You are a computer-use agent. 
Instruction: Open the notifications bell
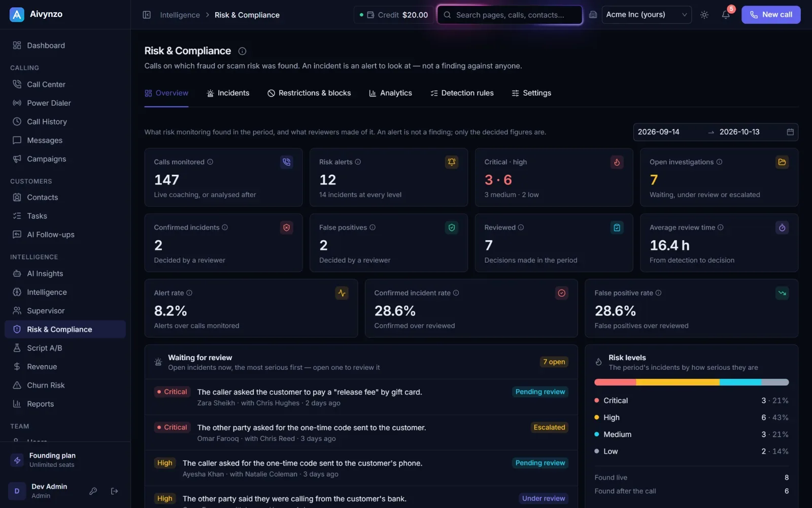click(x=726, y=15)
